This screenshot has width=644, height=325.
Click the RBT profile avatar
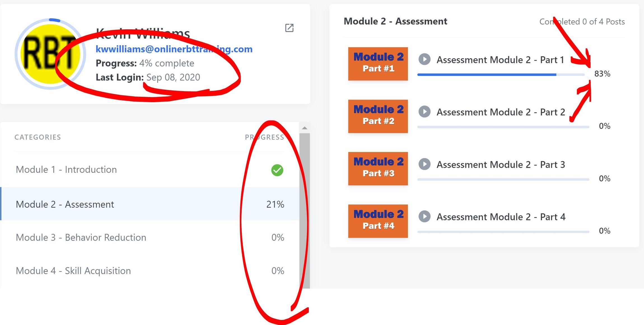point(50,54)
